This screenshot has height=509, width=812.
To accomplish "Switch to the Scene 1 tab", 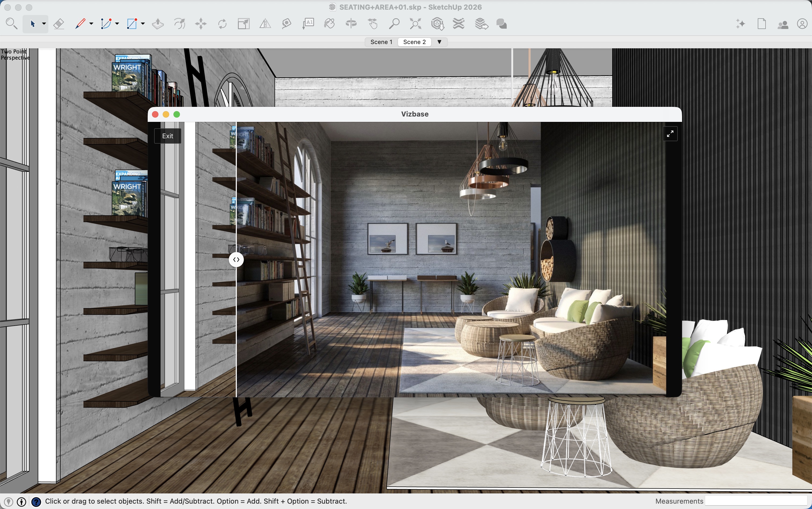I will click(x=381, y=42).
